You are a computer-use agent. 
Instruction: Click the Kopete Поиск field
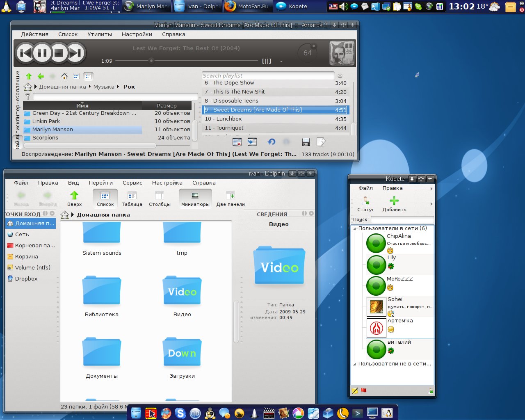[x=402, y=219]
